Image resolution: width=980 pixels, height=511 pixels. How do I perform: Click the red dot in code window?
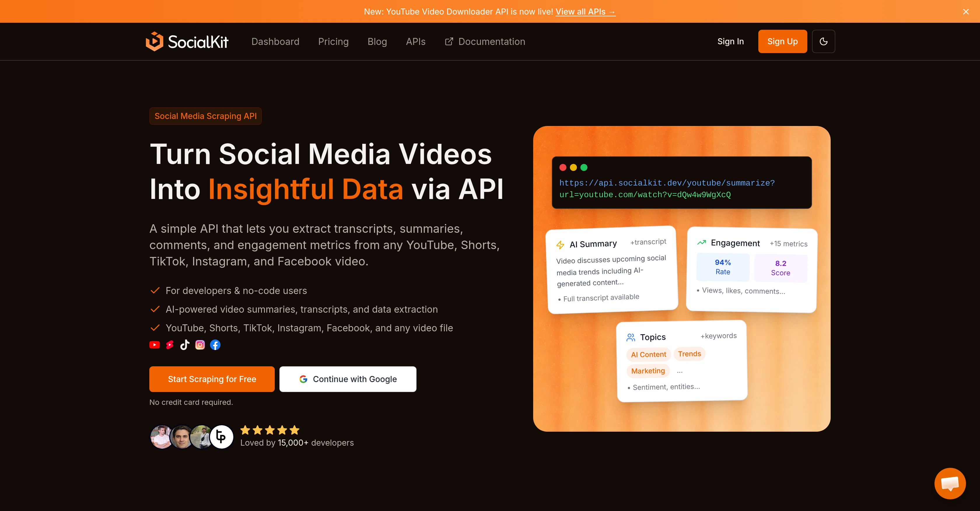[x=563, y=167]
